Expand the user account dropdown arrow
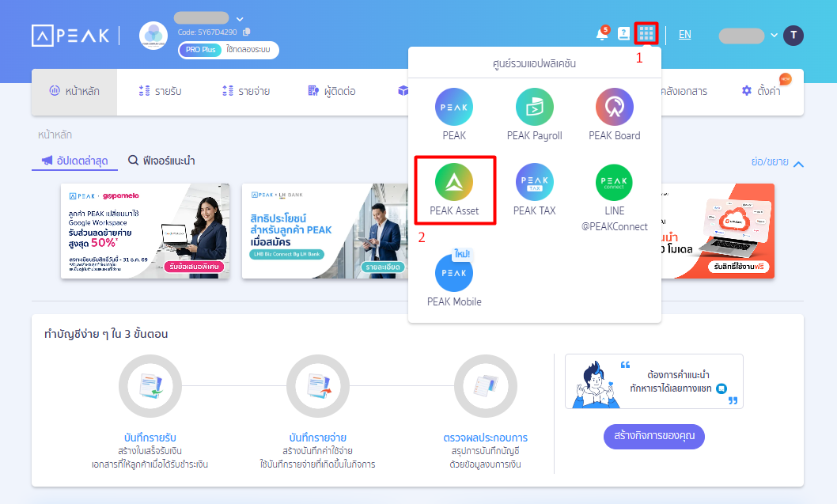The height and width of the screenshot is (504, 837). pyautogui.click(x=774, y=36)
